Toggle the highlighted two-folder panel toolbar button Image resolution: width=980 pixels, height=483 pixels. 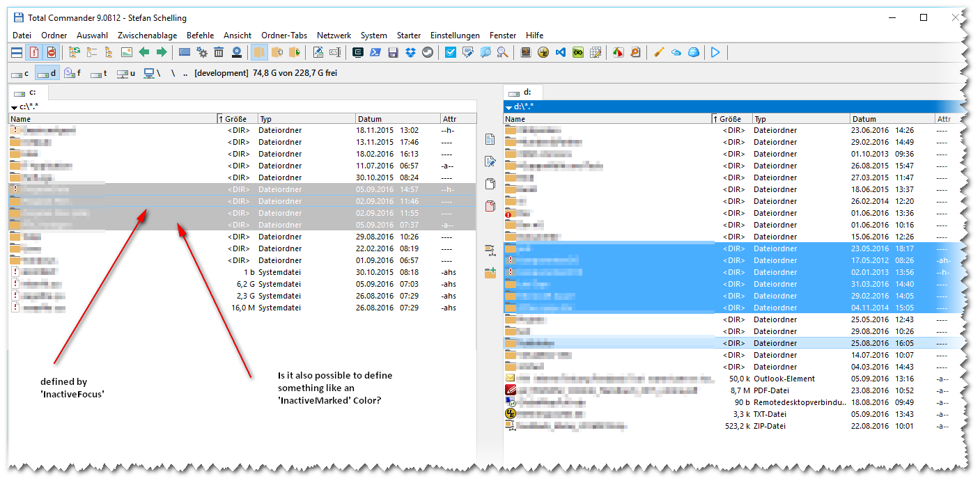(259, 52)
